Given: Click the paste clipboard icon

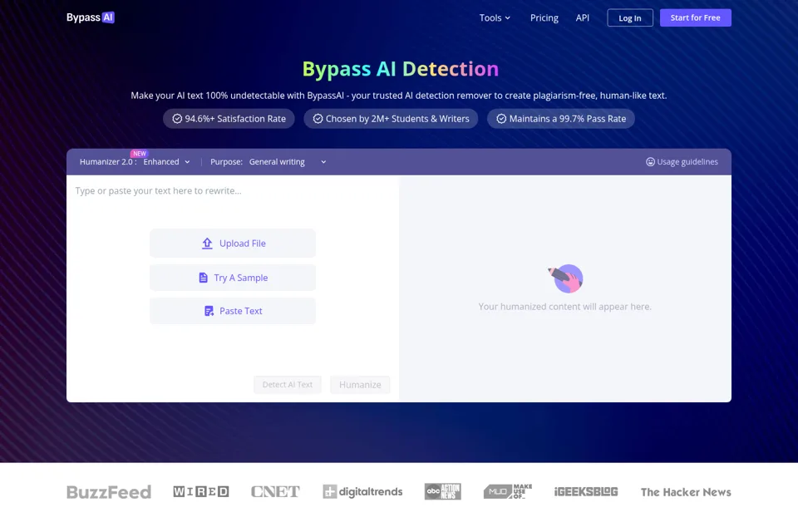Looking at the screenshot, I should point(209,311).
